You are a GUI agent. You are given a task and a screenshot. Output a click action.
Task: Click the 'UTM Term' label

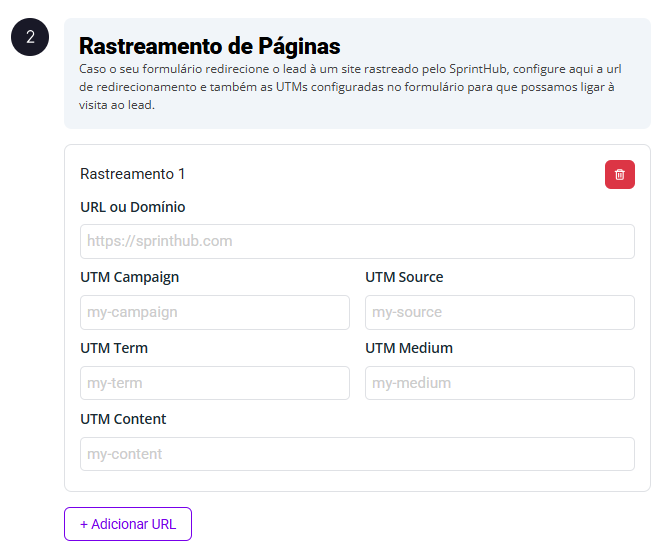click(x=114, y=348)
